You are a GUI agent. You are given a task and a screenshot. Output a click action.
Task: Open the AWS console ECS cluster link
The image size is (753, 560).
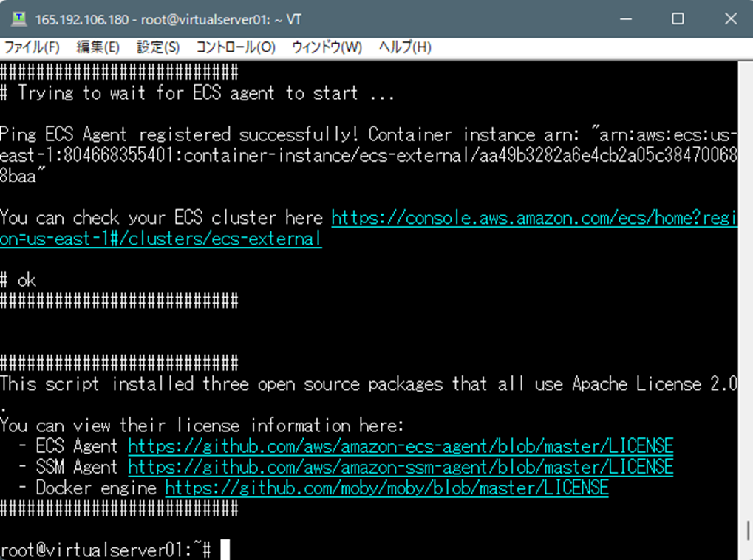[x=534, y=218]
